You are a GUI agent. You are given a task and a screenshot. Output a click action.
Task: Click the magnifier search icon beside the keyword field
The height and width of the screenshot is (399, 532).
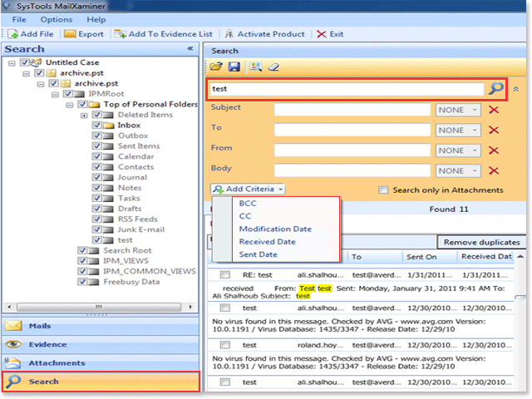coord(495,88)
